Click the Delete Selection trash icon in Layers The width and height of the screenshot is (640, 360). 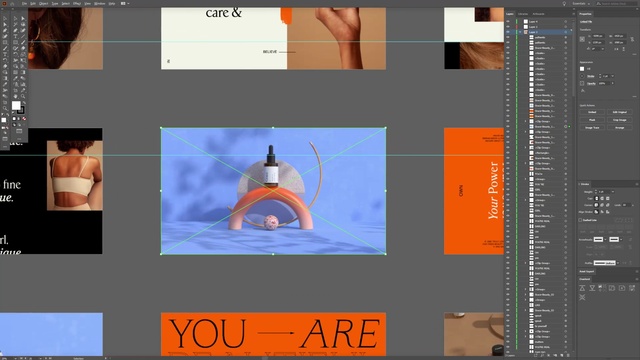click(568, 356)
